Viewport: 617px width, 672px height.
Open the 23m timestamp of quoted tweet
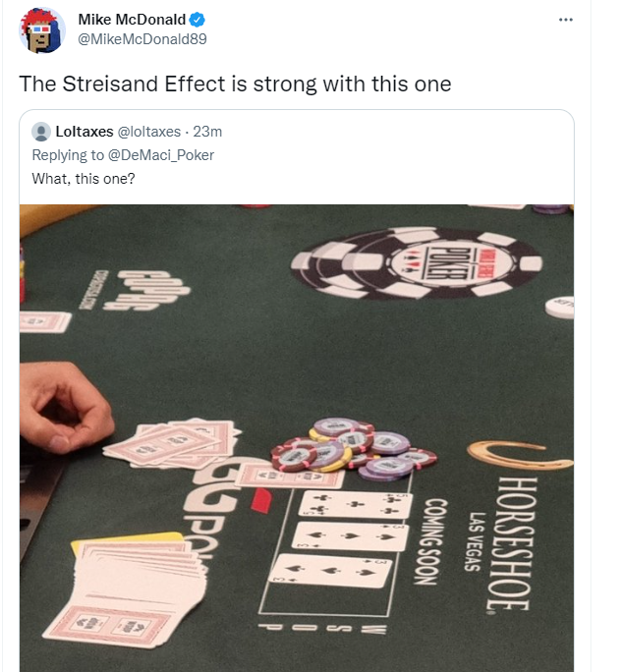pyautogui.click(x=207, y=132)
